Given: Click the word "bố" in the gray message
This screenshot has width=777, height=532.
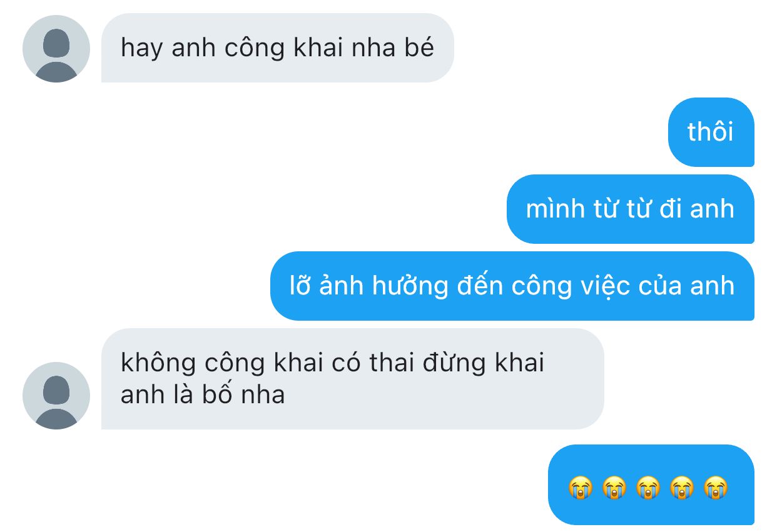Looking at the screenshot, I should 217,395.
